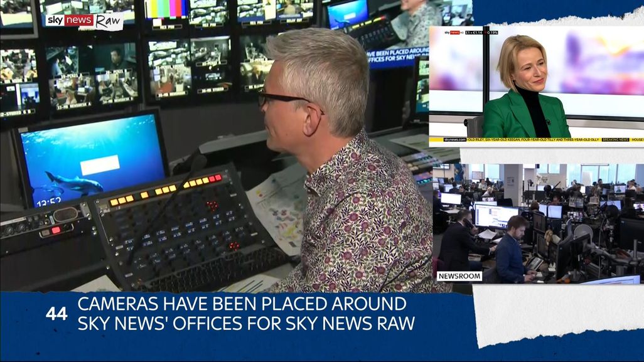Click the Sky News HD logo in studio inset

452,32
